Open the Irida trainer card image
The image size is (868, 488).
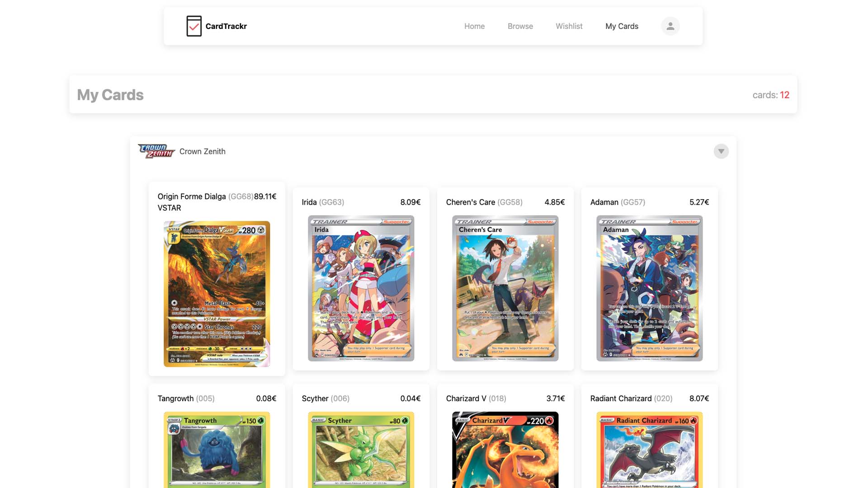click(361, 288)
